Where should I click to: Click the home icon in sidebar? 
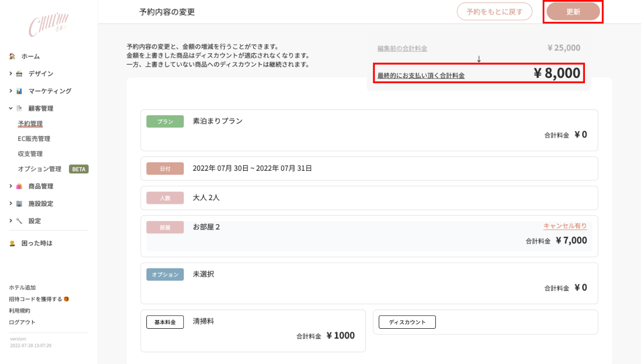(x=12, y=56)
